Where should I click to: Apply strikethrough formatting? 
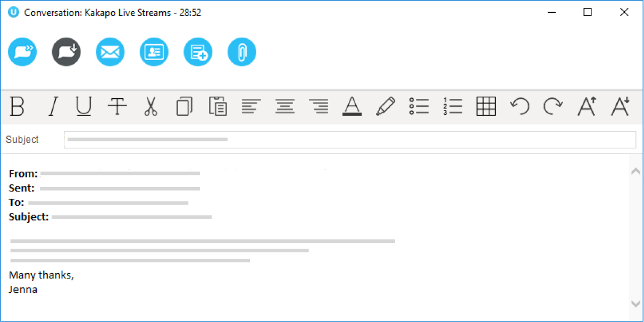(117, 106)
